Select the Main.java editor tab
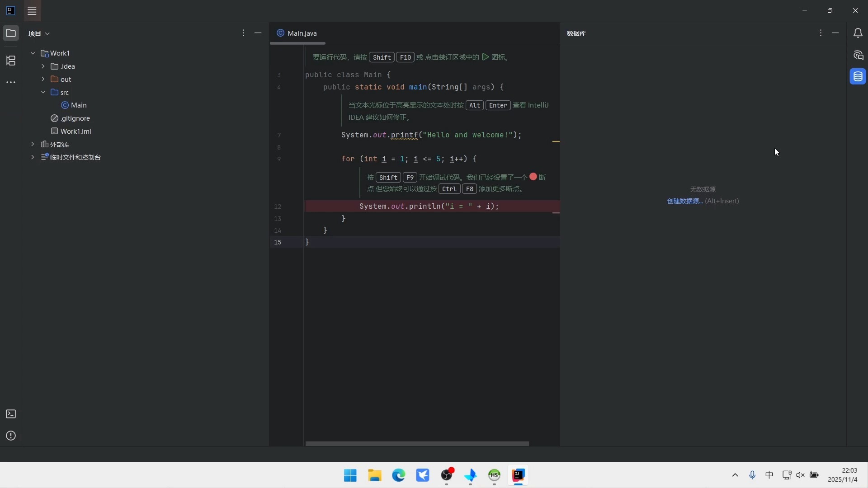 297,33
